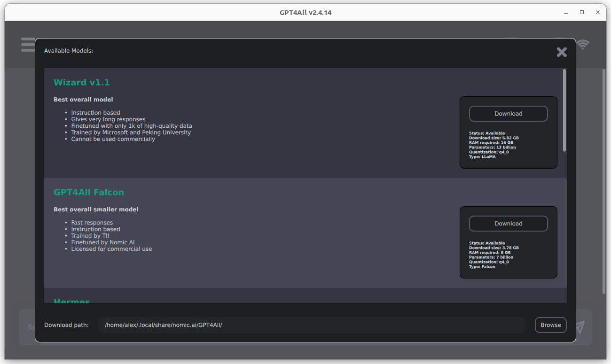Click the GPT4All v2.4.14 title bar

click(305, 13)
